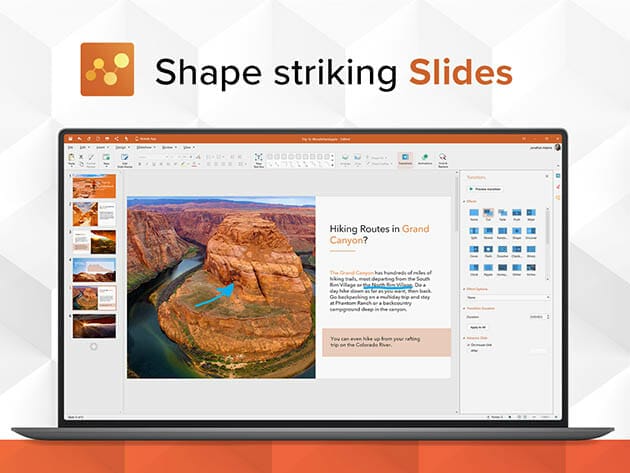This screenshot has width=630, height=473.
Task: Collapse the Transition Duration section
Action: (465, 308)
